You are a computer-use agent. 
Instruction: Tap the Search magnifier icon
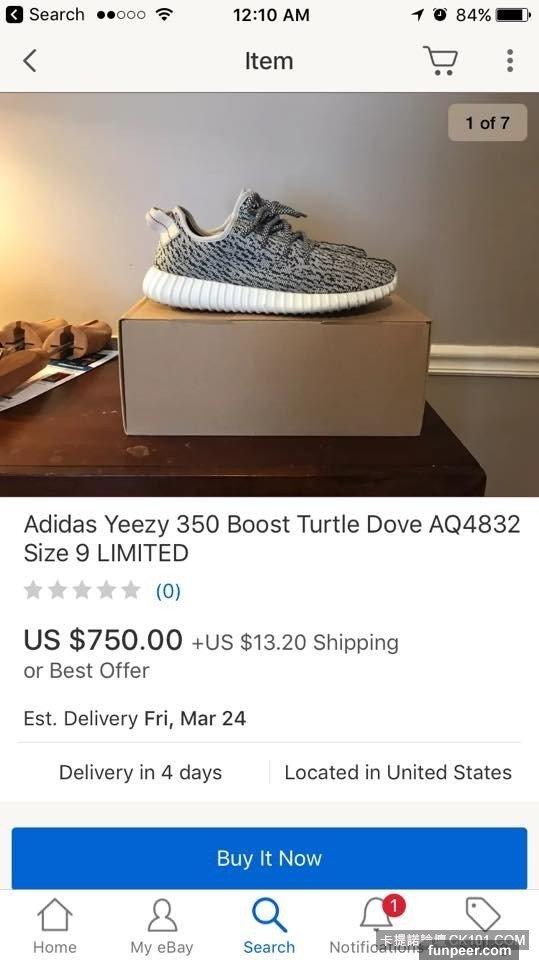click(269, 915)
